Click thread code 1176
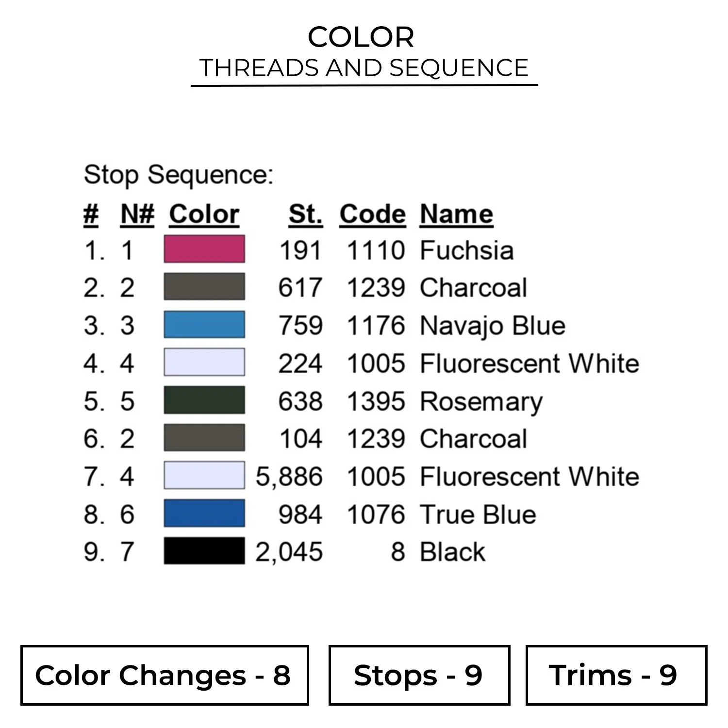The image size is (728, 728). [376, 325]
